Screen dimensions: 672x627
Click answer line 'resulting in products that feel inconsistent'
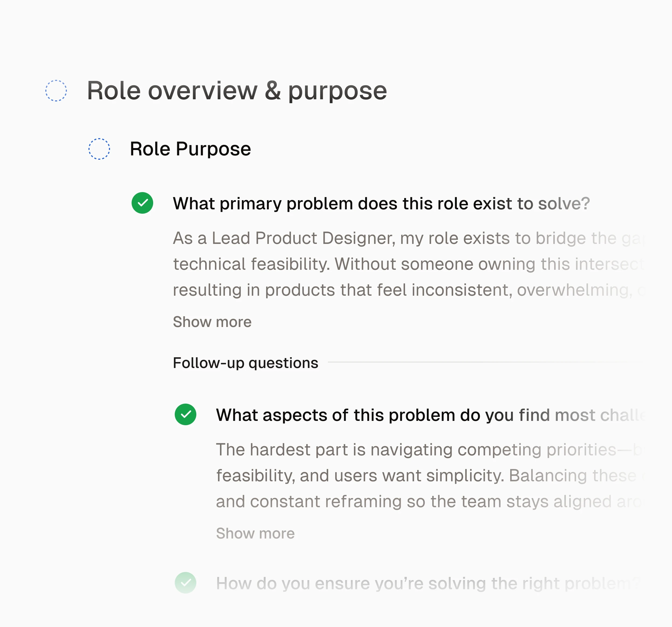coord(406,290)
